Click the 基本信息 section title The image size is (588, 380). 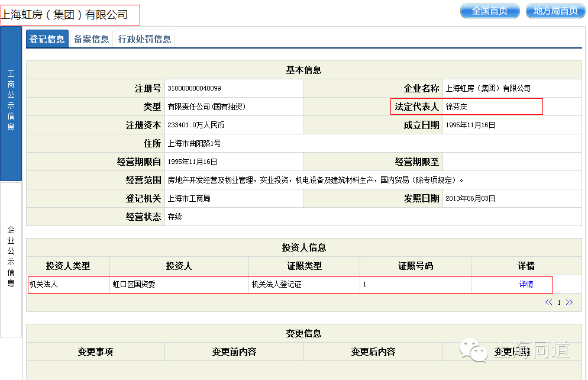(303, 70)
